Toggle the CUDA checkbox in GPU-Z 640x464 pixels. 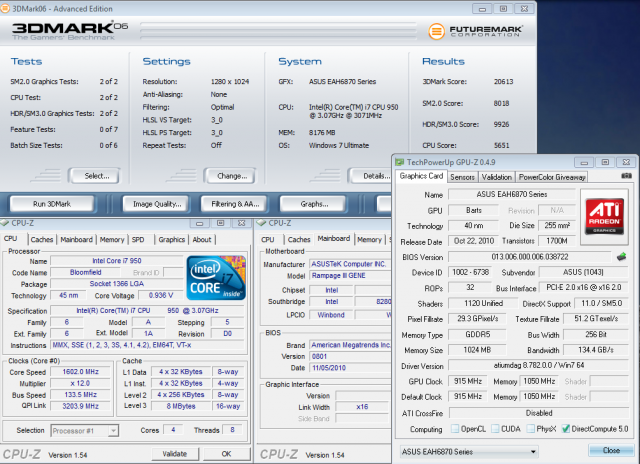tap(495, 428)
